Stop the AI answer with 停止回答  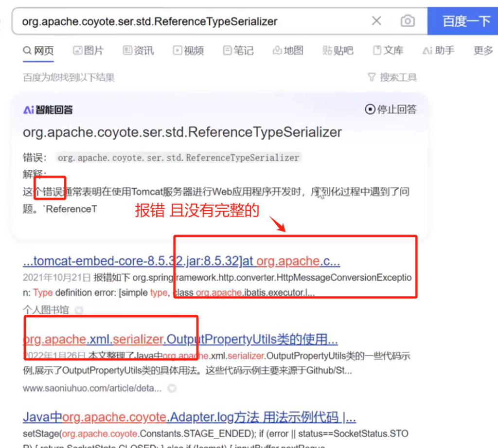[391, 109]
